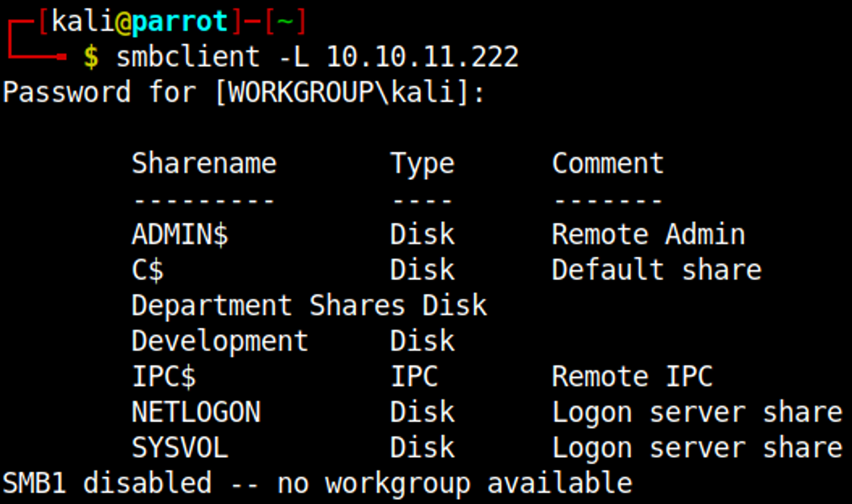Click the Type column header

pyautogui.click(x=422, y=164)
